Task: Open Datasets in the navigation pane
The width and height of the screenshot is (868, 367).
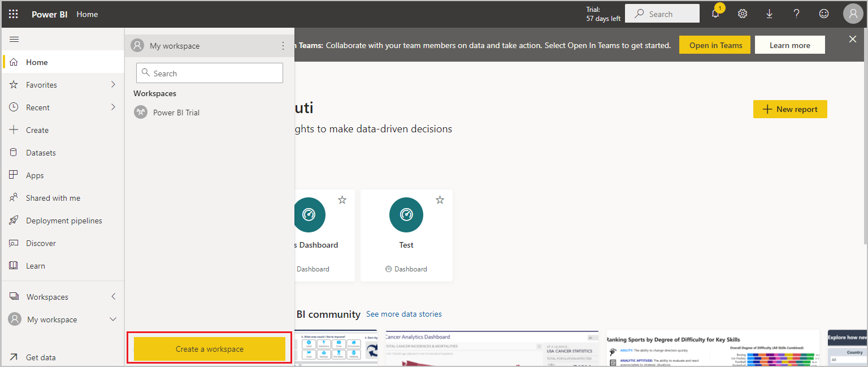Action: pos(62,153)
